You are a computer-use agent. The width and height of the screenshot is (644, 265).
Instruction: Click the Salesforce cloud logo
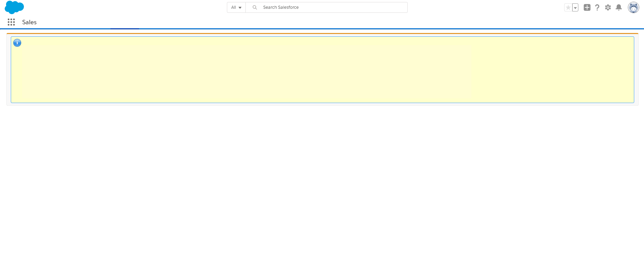(14, 7)
